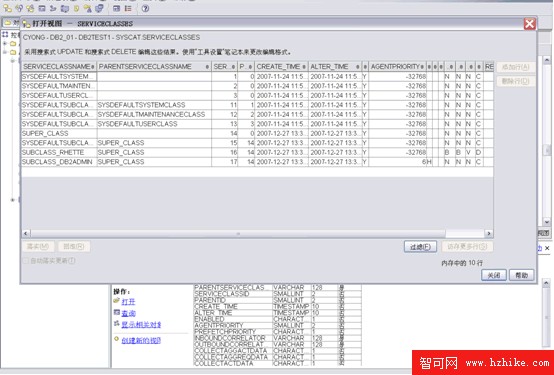Open the Task Center toolbar icon
This screenshot has width=554, height=375.
click(x=53, y=8)
